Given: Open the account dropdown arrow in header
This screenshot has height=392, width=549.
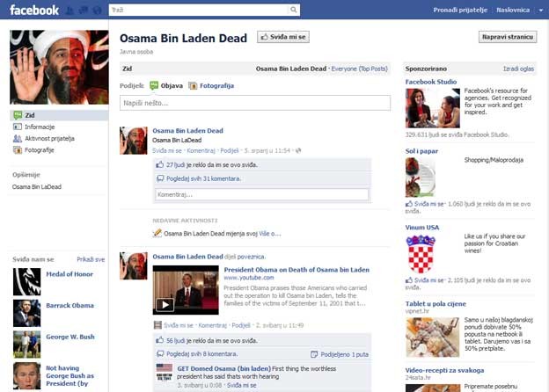Looking at the screenshot, I should click(541, 11).
